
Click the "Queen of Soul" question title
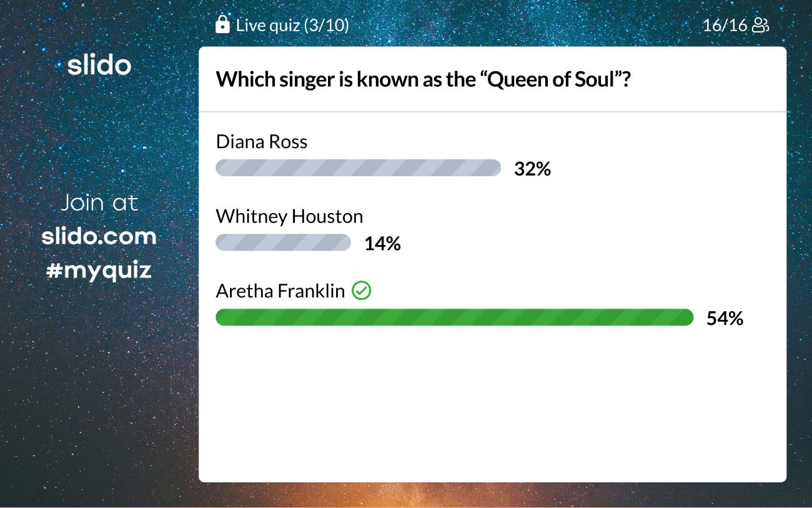pos(422,79)
